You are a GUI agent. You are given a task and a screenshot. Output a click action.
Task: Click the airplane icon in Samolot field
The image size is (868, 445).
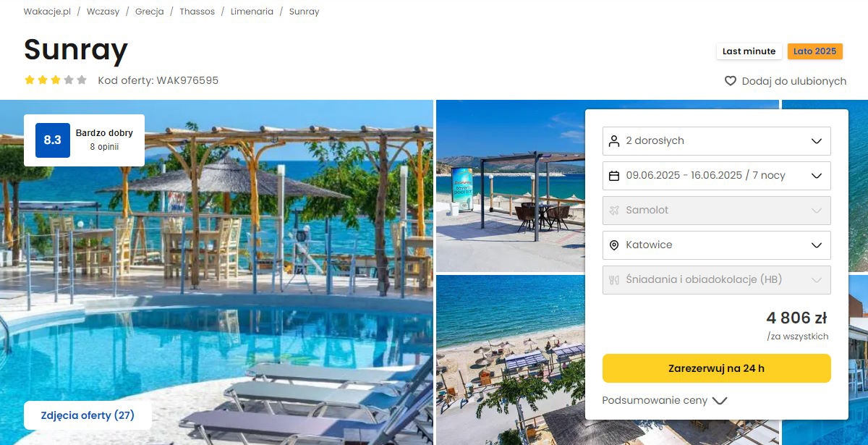click(614, 211)
